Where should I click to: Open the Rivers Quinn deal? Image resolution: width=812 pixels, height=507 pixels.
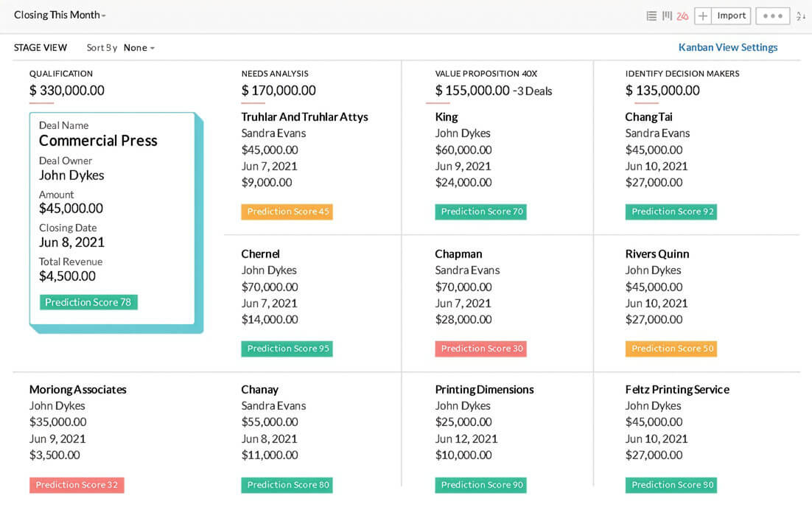[657, 253]
